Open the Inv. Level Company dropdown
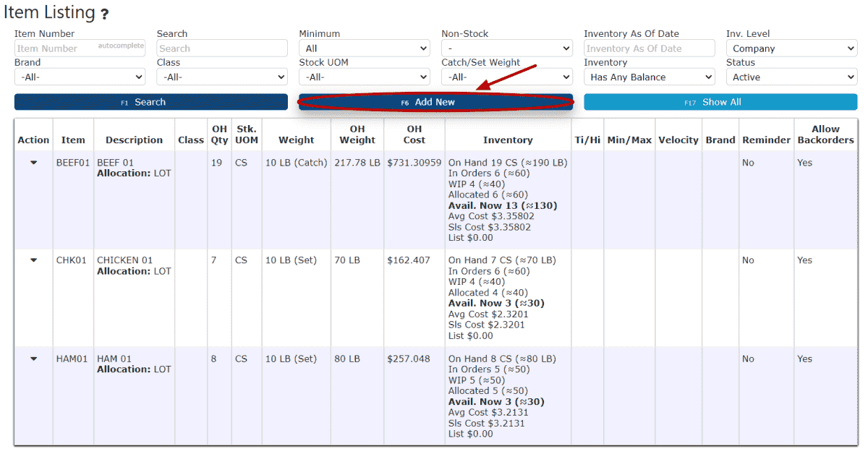The width and height of the screenshot is (868, 454). pos(791,48)
